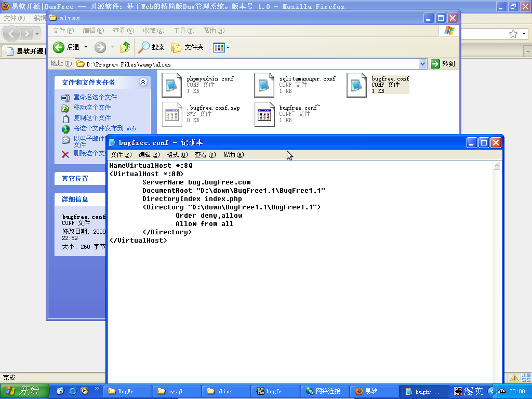Click the Search magnifier icon in Explorer toolbar
The height and width of the screenshot is (399, 532).
(143, 47)
